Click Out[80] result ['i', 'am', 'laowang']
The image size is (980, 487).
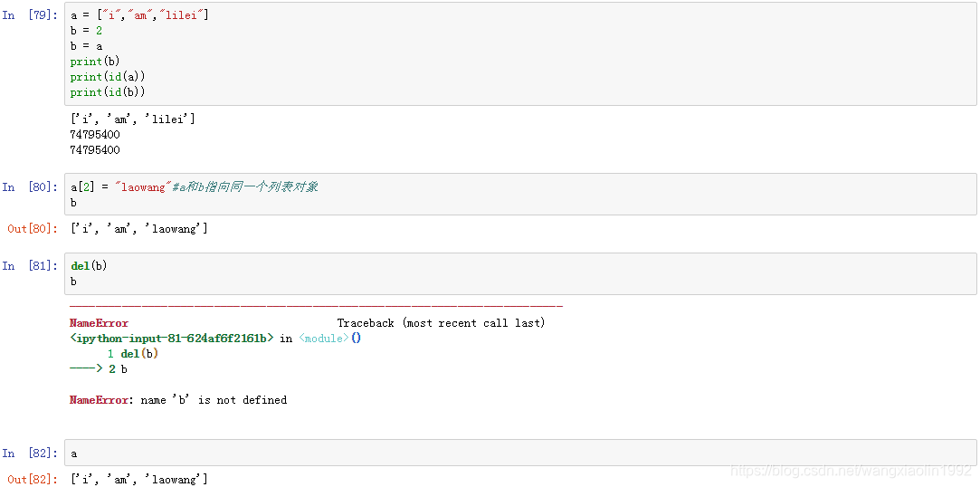[x=138, y=229]
